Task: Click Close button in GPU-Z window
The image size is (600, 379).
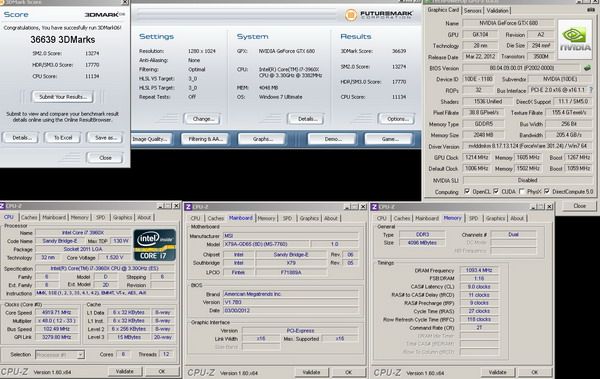Action: [579, 206]
